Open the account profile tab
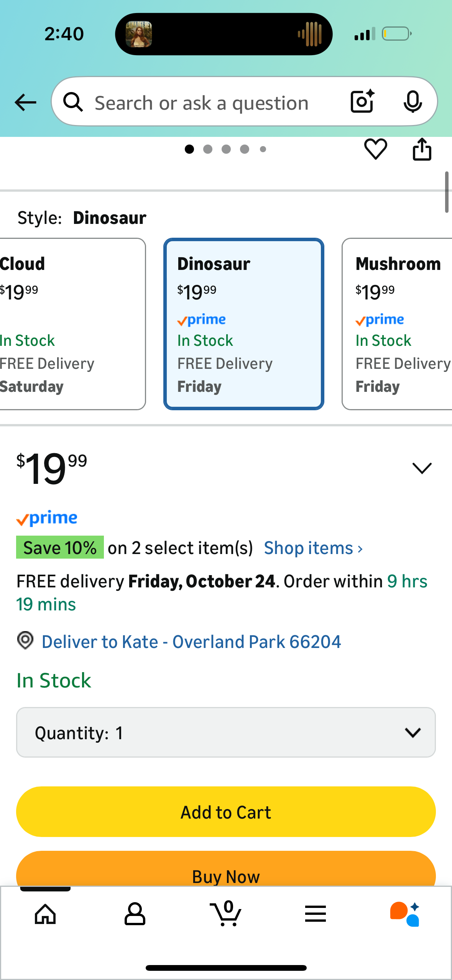 coord(135,914)
